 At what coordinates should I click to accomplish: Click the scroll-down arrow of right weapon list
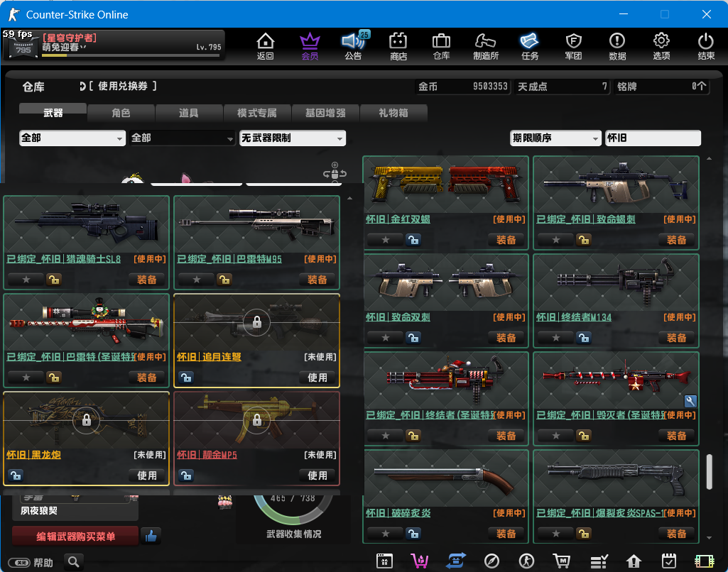point(709,538)
